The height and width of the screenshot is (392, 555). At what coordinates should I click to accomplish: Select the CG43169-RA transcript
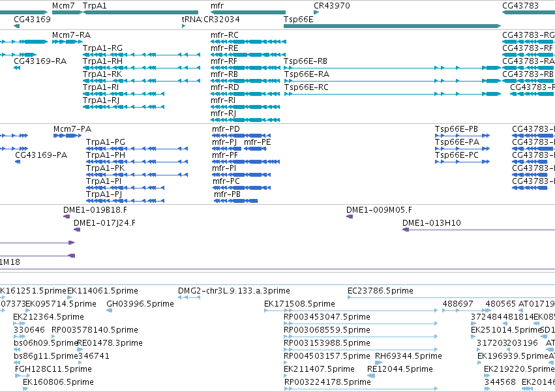click(x=40, y=61)
